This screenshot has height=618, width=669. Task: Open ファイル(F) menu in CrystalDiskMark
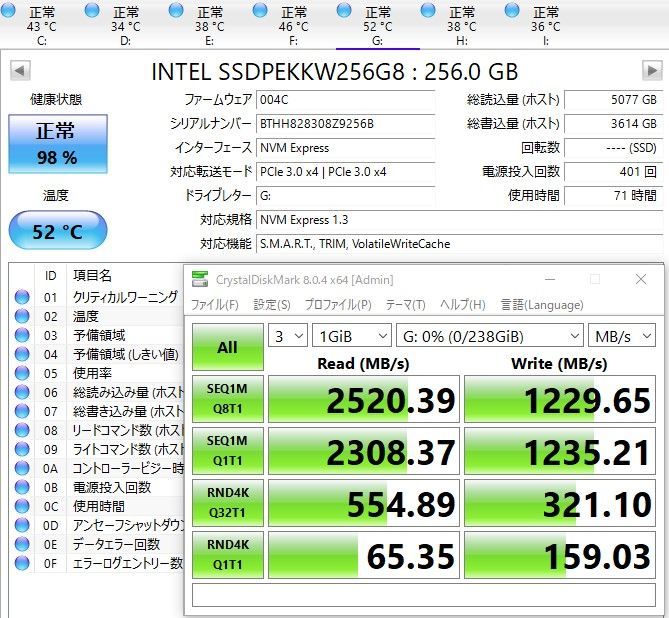215,305
